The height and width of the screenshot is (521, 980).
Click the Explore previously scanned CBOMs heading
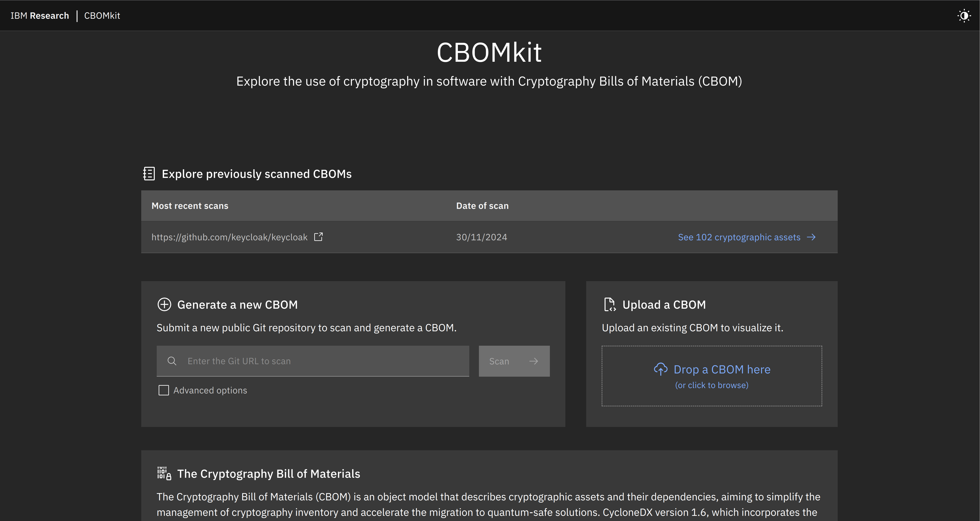(257, 174)
